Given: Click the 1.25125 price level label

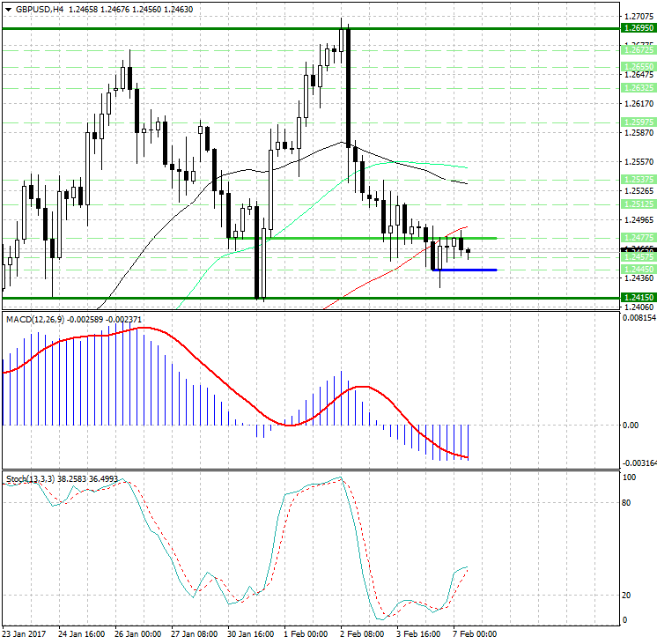Looking at the screenshot, I should (638, 204).
